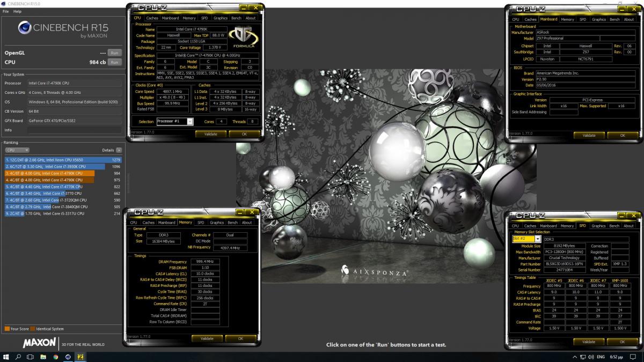Open the Processor #1 selection dropdown

pos(175,122)
